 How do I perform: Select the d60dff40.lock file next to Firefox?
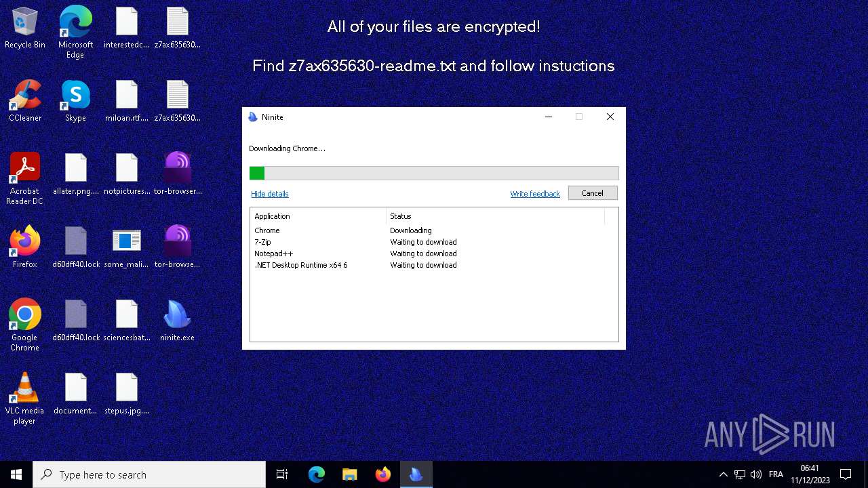click(75, 248)
